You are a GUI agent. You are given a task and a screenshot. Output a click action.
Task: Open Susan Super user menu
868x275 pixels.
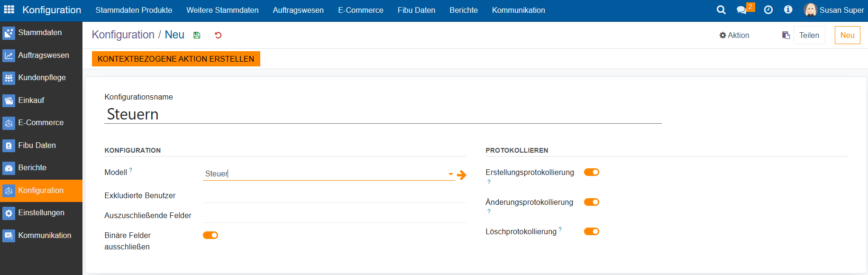834,10
